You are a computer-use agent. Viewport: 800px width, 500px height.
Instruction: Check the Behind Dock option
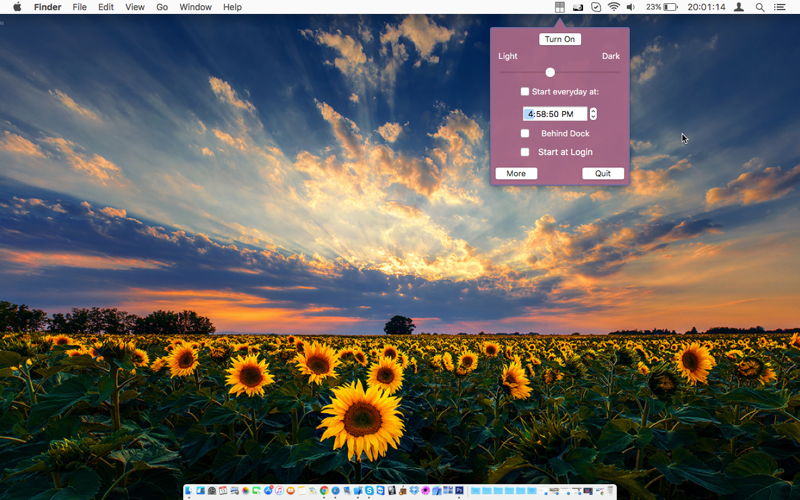[x=524, y=133]
